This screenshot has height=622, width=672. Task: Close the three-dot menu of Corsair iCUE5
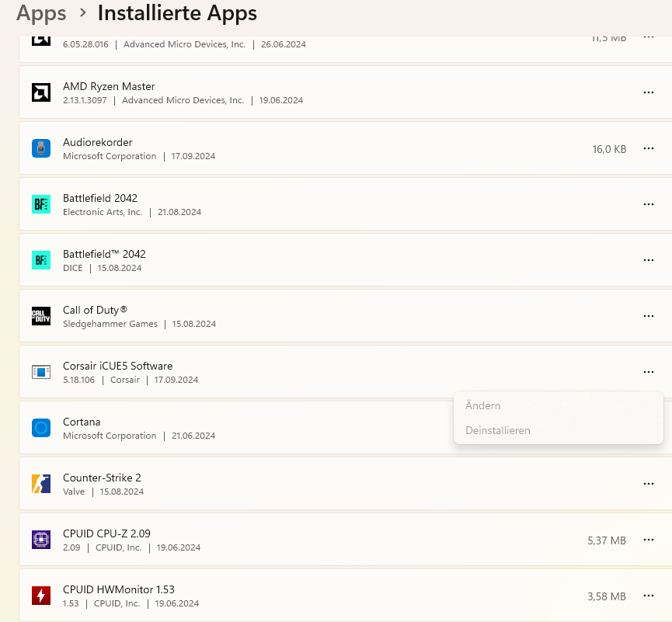(649, 372)
